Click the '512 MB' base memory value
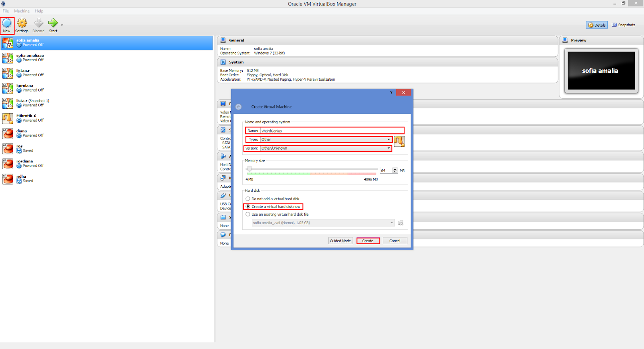The height and width of the screenshot is (349, 644). (x=253, y=71)
